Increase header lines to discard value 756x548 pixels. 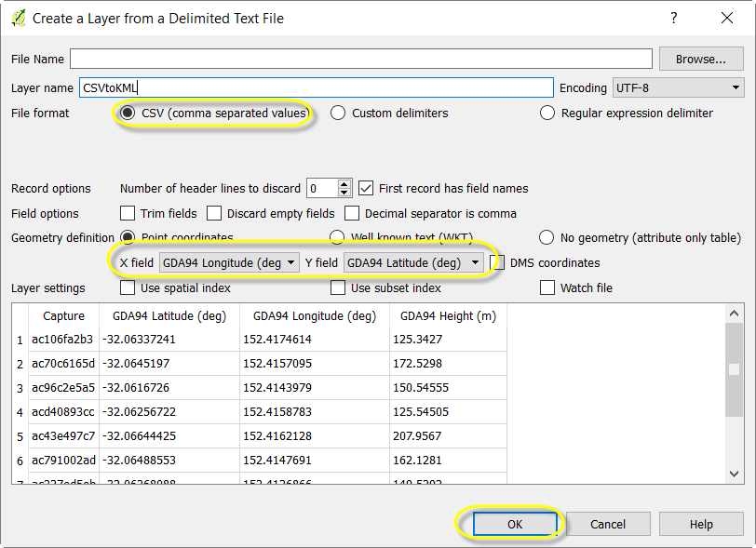tap(344, 184)
